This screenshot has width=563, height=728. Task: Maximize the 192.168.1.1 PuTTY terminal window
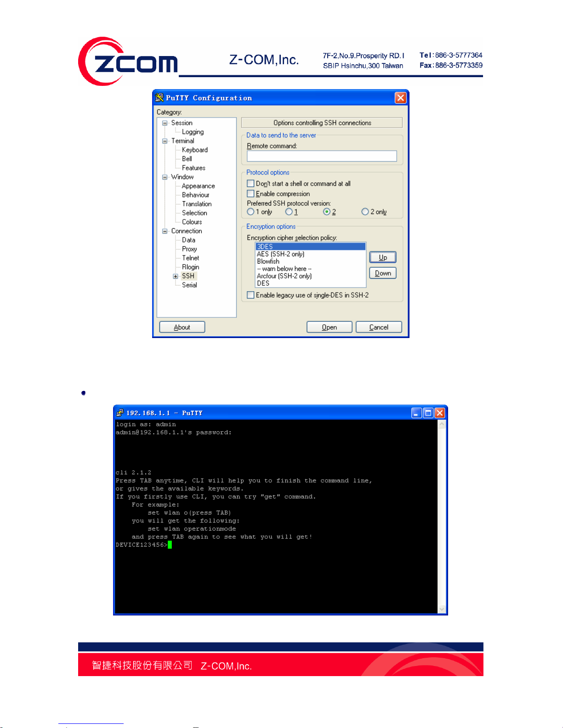428,413
